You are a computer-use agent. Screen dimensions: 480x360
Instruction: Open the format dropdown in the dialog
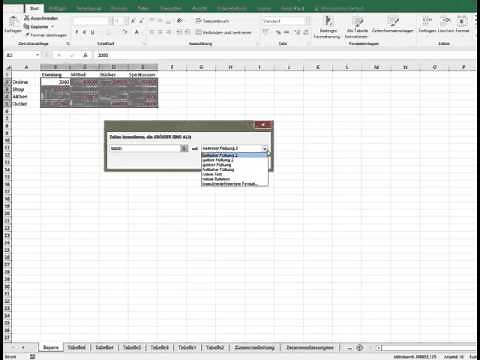pyautogui.click(x=265, y=148)
